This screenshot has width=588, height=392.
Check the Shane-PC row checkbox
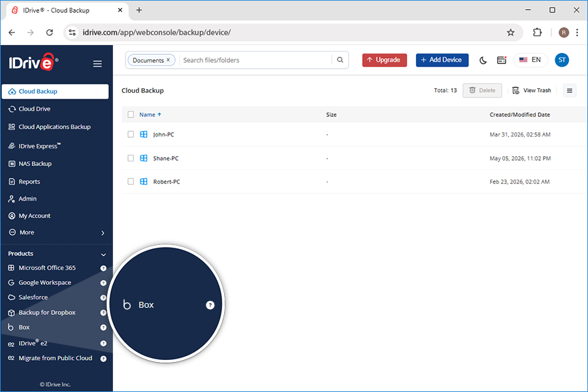pos(131,158)
